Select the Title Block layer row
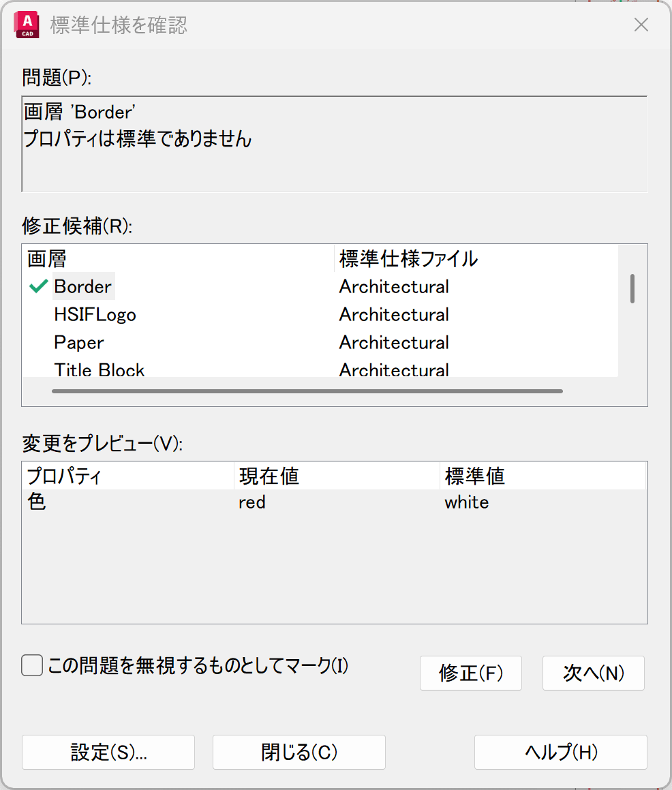This screenshot has width=672, height=790. coord(100,369)
